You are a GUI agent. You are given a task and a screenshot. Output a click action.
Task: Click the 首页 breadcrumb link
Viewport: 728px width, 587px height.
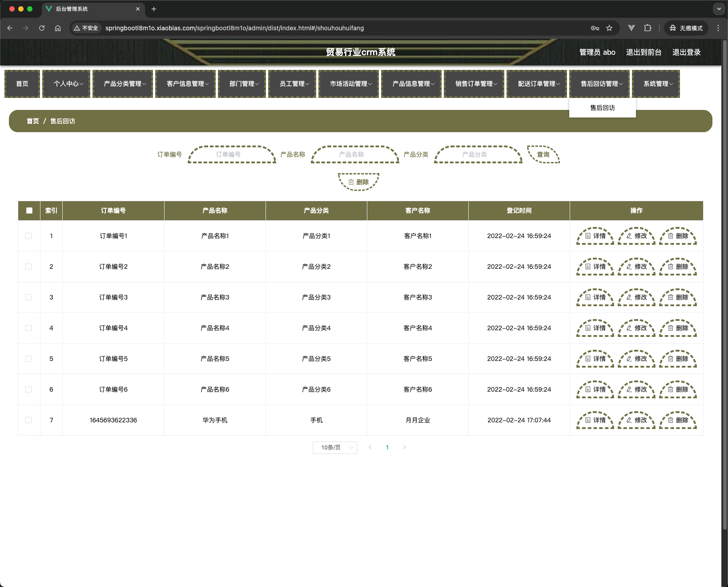(33, 121)
